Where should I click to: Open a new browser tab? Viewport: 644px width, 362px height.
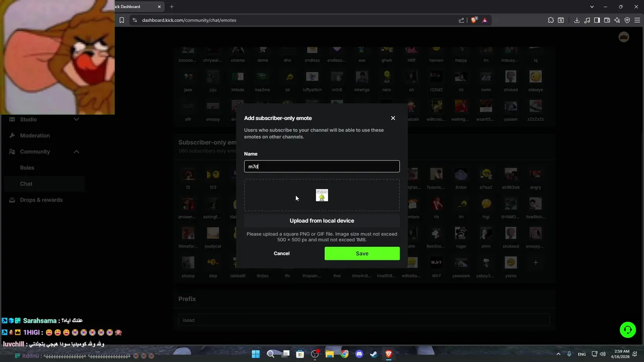tap(172, 7)
